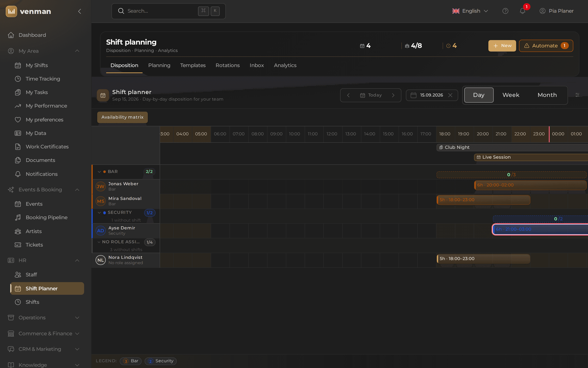Collapse the BAR group row
The image size is (588, 368).
[99, 172]
